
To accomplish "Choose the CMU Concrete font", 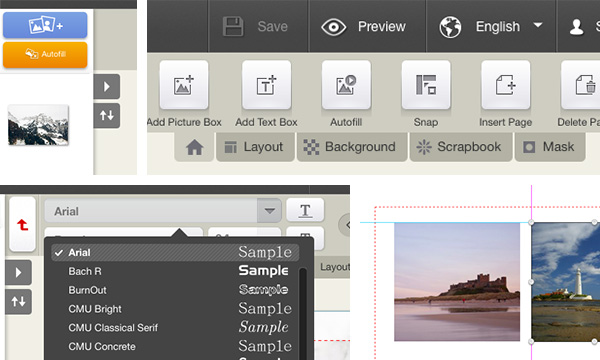I will pos(175,346).
